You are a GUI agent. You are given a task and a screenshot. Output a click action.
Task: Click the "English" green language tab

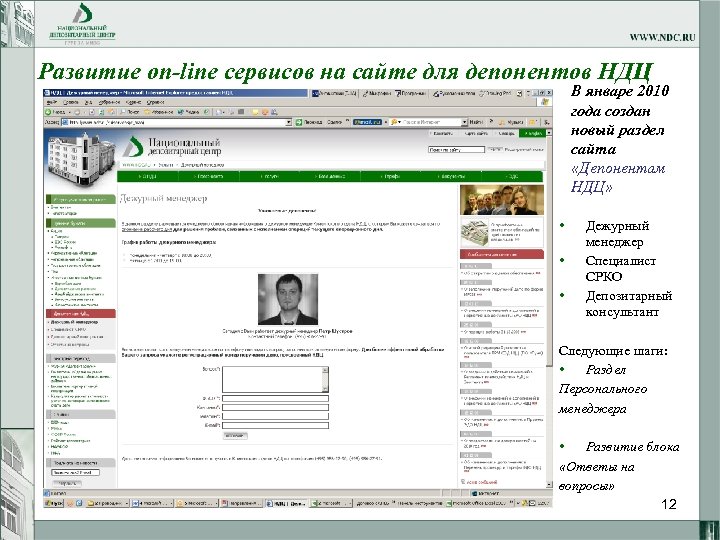(x=532, y=133)
